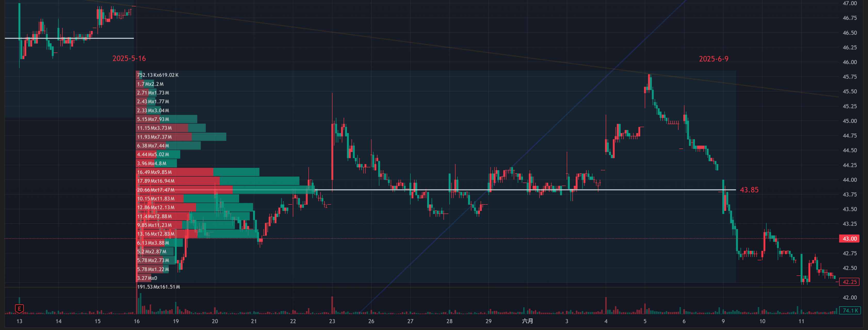Click date 9 on the time axis
Image resolution: width=868 pixels, height=330 pixels.
coord(723,321)
